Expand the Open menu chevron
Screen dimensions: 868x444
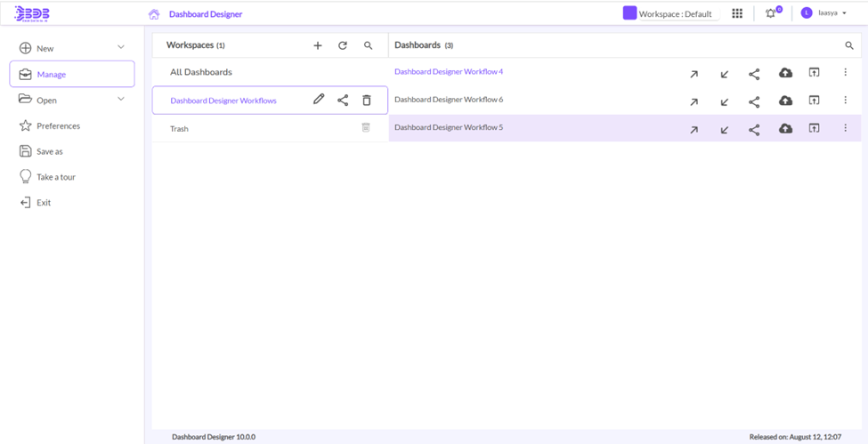tap(121, 100)
